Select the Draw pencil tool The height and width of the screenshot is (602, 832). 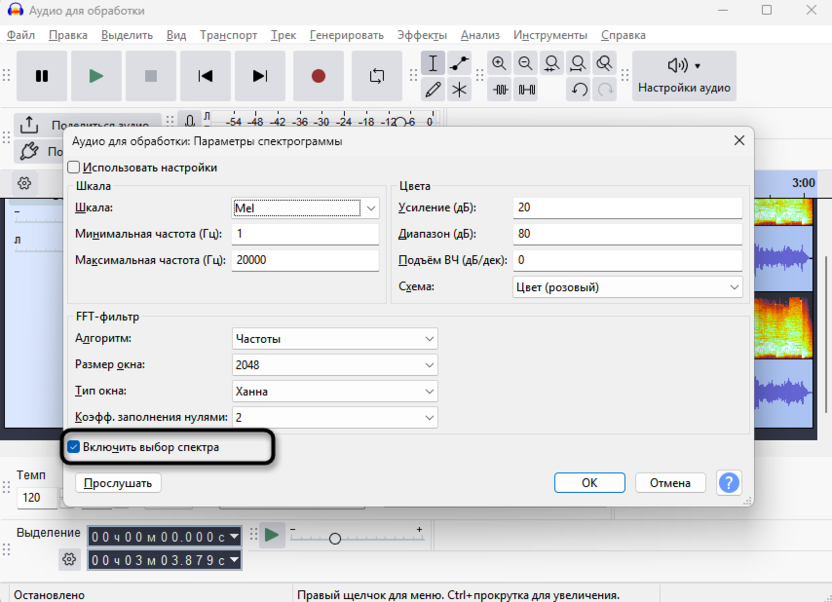click(433, 90)
